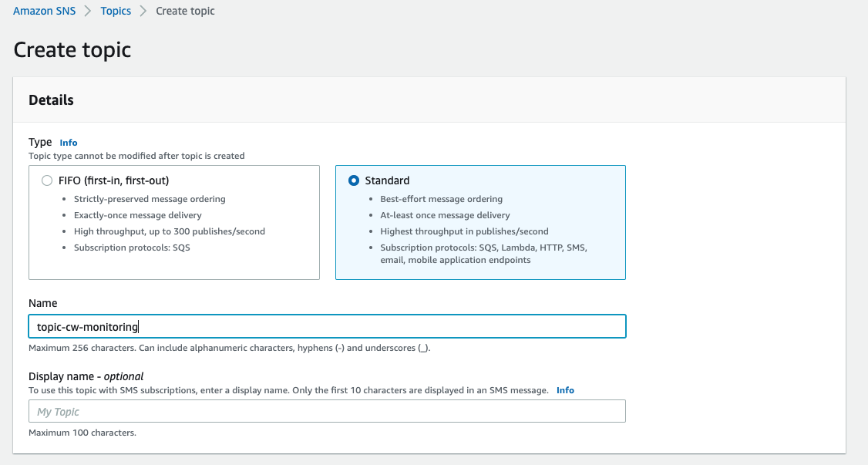Click the Details section header
This screenshot has height=465, width=868.
[51, 100]
